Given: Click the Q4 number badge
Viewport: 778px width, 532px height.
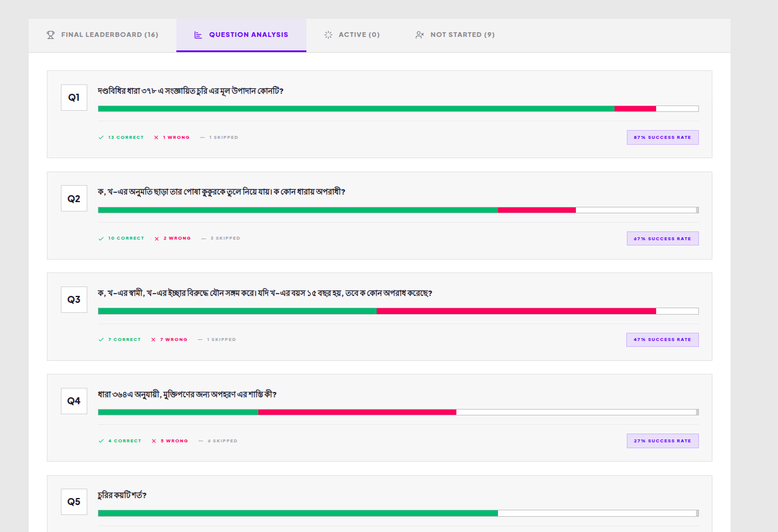Looking at the screenshot, I should click(74, 401).
